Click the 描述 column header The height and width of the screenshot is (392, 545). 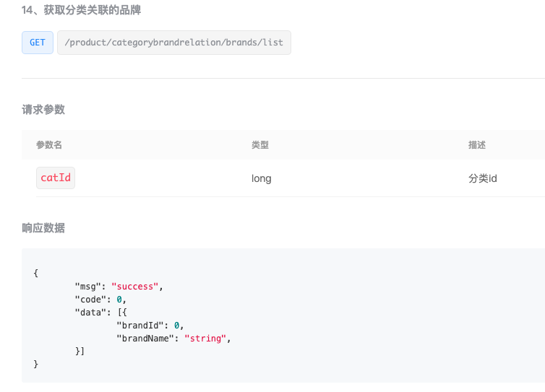[477, 145]
